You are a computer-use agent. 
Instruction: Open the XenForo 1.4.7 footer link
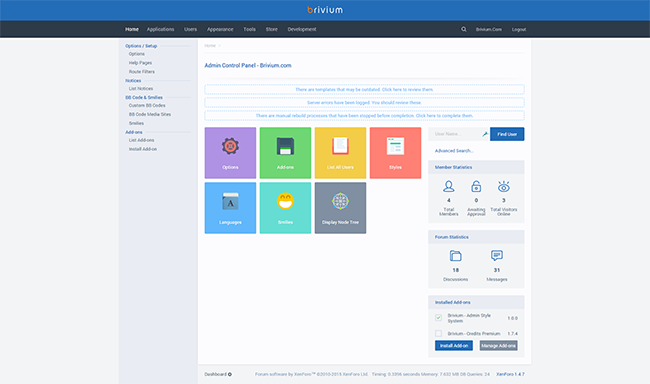click(x=510, y=374)
